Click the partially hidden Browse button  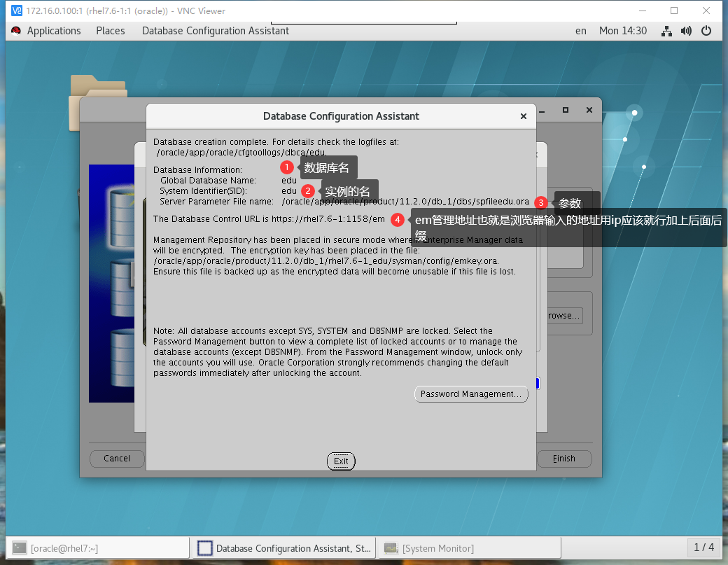point(564,316)
